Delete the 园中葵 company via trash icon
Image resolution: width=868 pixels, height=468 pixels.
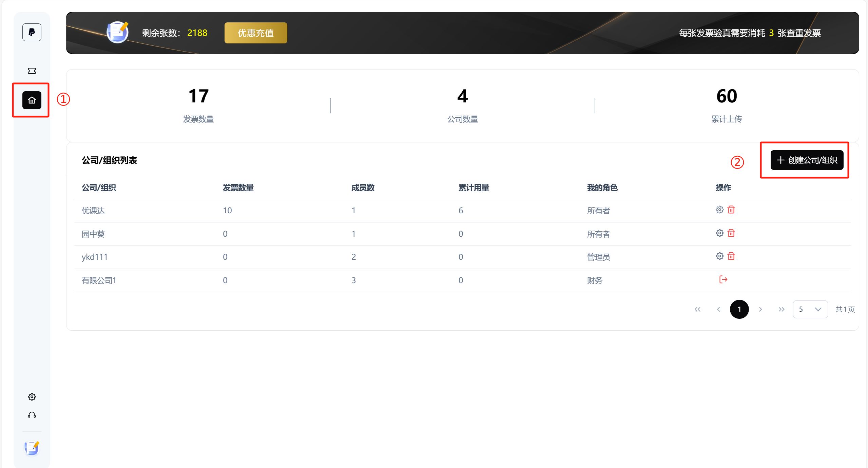point(731,233)
